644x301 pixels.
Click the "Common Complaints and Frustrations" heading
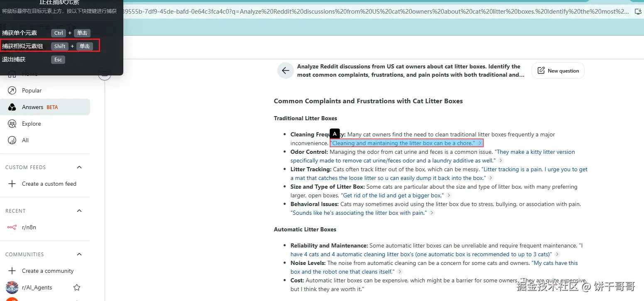pos(368,101)
